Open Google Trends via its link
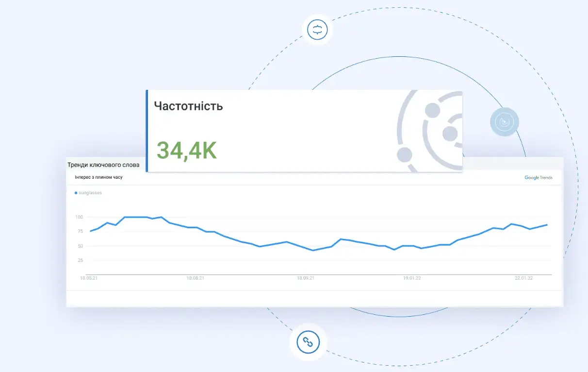Image resolution: width=588 pixels, height=372 pixels. point(538,178)
